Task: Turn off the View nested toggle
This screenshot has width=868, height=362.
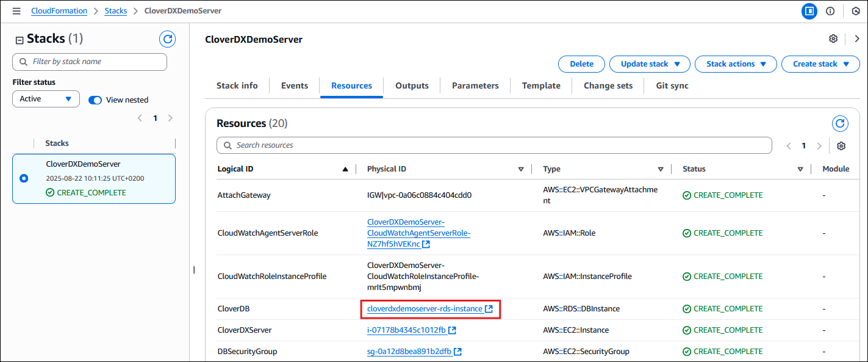Action: coord(95,99)
